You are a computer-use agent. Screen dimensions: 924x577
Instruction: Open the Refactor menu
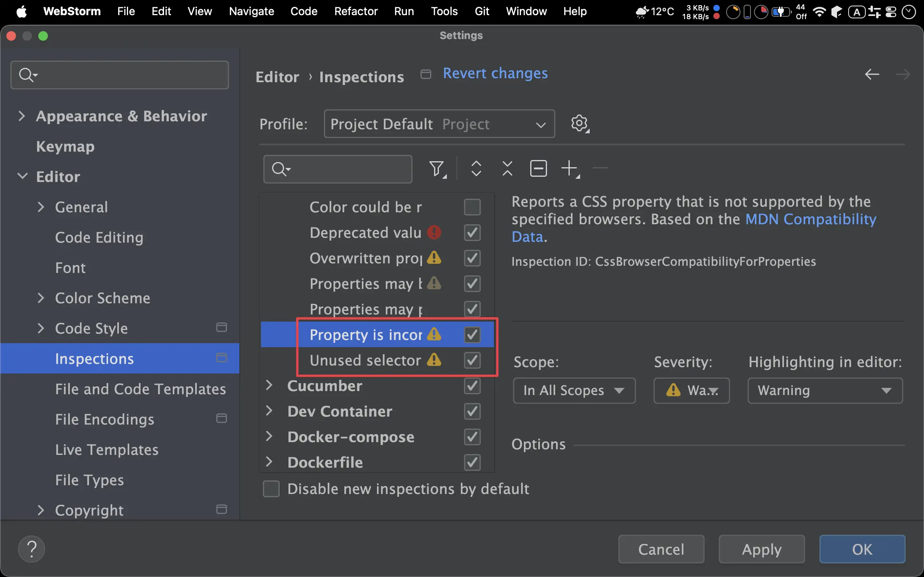point(355,11)
